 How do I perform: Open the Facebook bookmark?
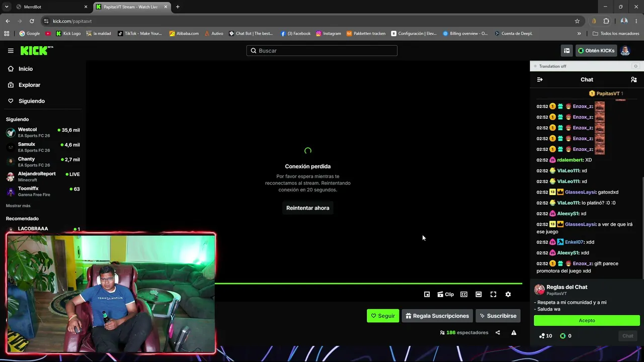coord(295,34)
